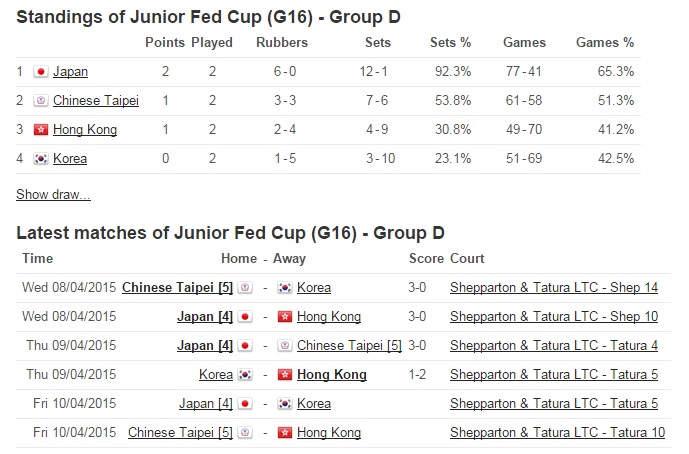Click Chinese Taipei [5] home team on Wed 08/04

click(x=177, y=287)
